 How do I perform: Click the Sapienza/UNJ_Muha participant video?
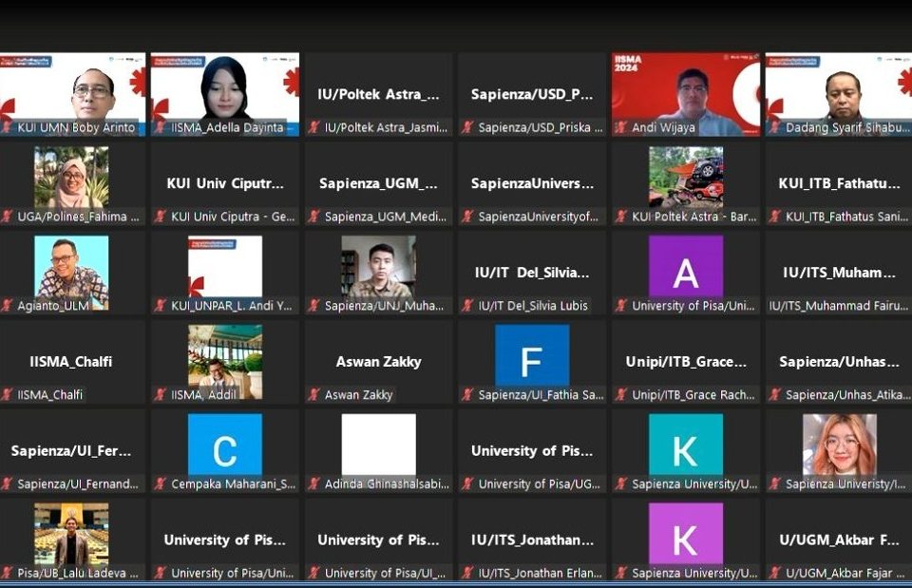378,267
